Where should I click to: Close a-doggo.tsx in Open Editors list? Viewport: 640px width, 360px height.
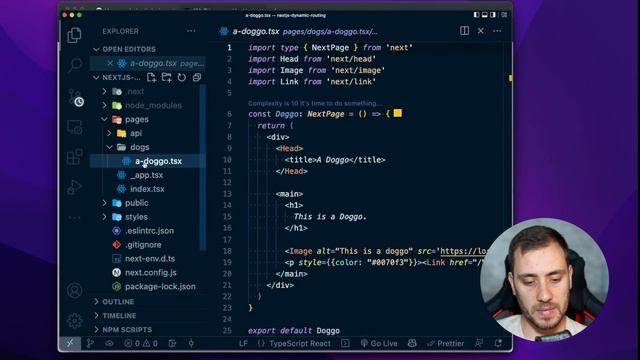tap(110, 63)
